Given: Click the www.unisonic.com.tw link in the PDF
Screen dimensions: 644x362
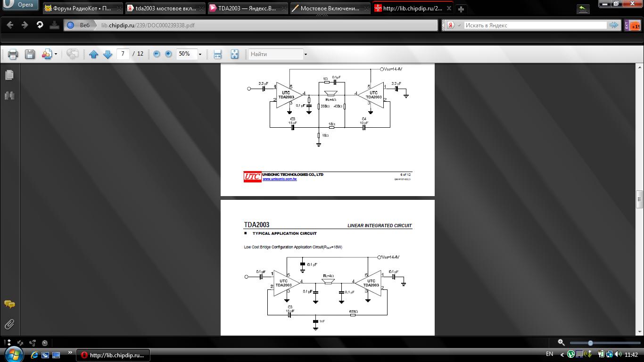Looking at the screenshot, I should click(x=280, y=179).
